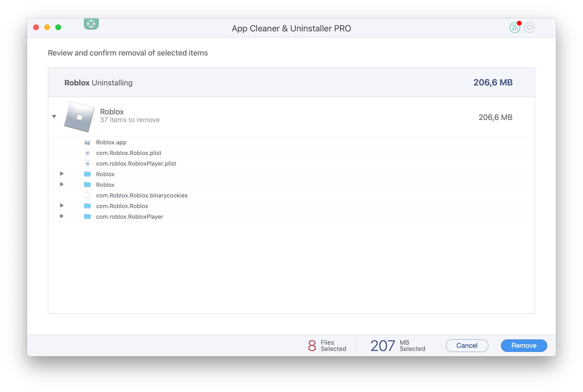
Task: Expand the com.Roblox.Roblox folder
Action: tap(61, 206)
